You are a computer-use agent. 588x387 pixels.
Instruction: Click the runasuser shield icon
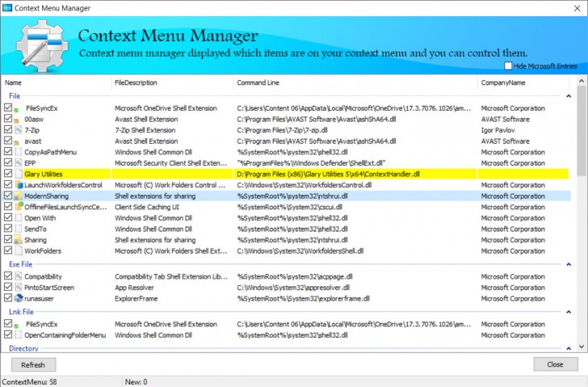19,298
